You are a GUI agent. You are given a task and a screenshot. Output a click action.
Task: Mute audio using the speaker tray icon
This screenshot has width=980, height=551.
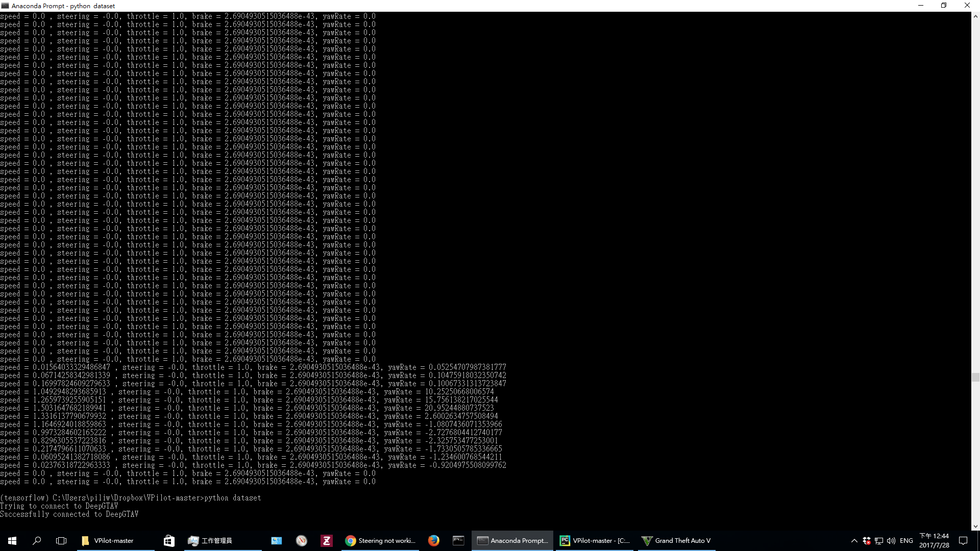[x=891, y=541]
